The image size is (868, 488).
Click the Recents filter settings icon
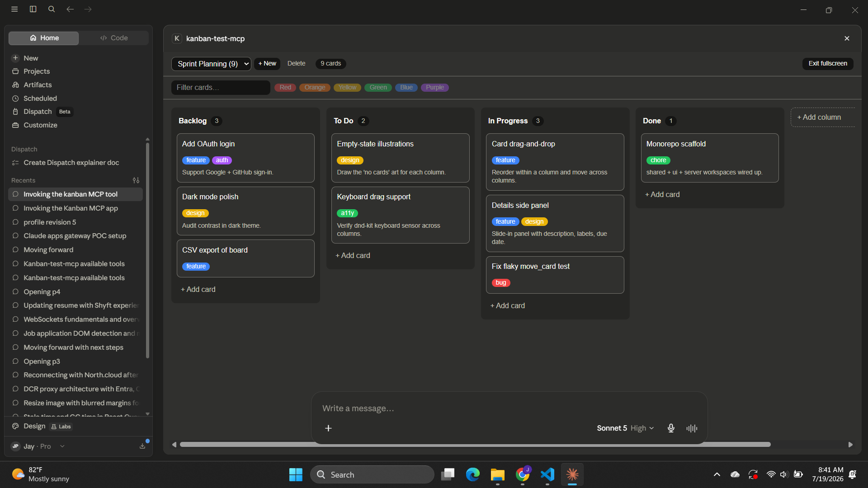tap(136, 180)
